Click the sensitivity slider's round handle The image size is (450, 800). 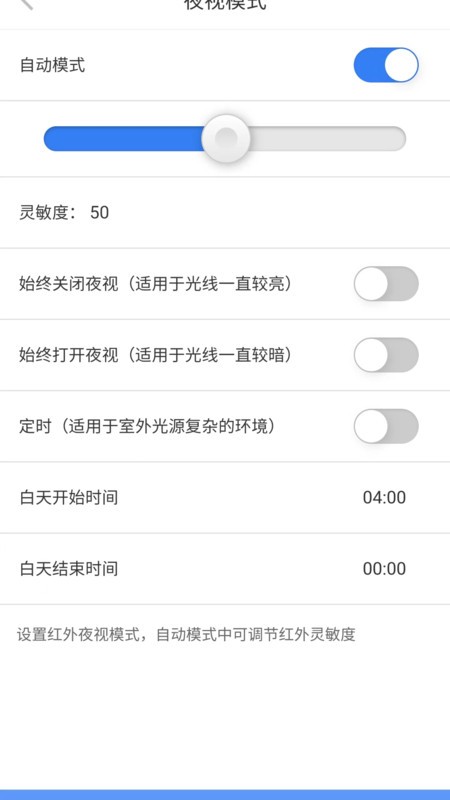pos(226,138)
